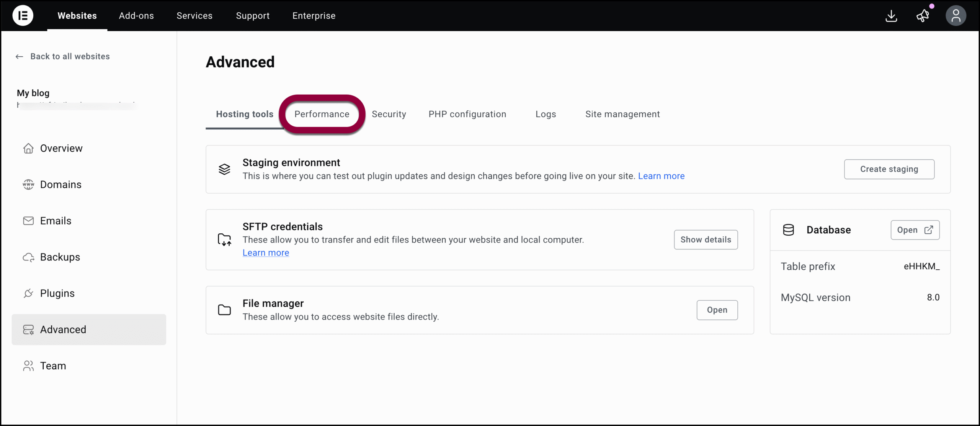Click the Plugins plug icon
Viewport: 980px width, 426px height.
click(28, 293)
